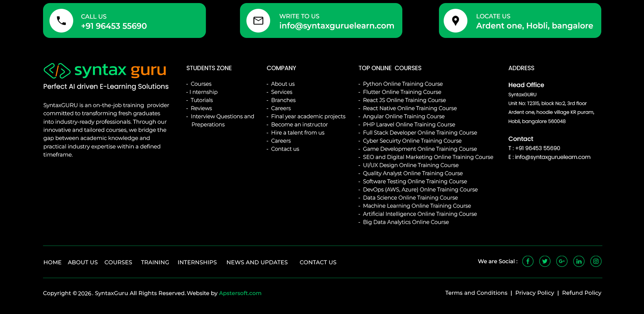
Task: Go to NEWS AND UPDATES menu item
Action: click(257, 262)
